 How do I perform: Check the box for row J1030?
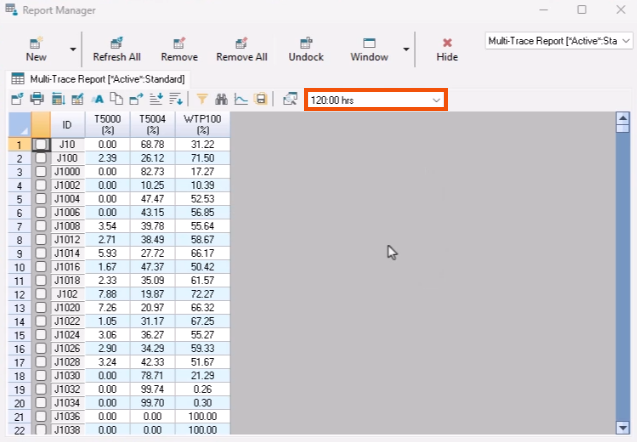click(41, 375)
